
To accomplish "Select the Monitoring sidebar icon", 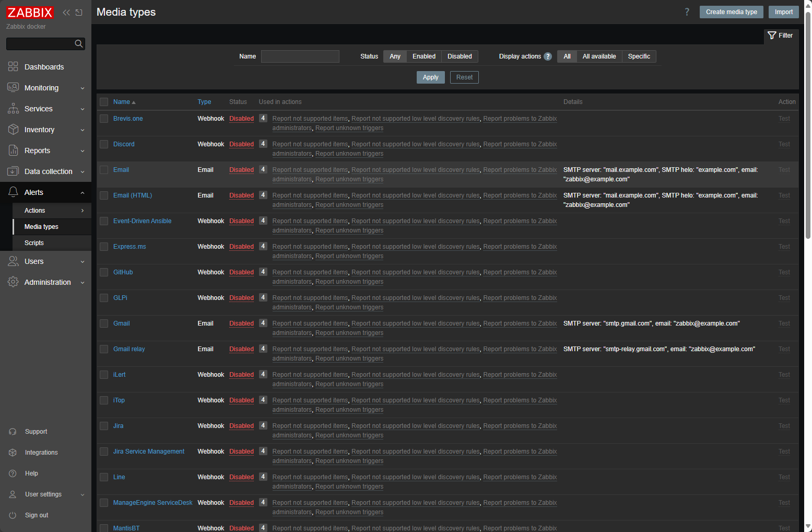I will [13, 87].
